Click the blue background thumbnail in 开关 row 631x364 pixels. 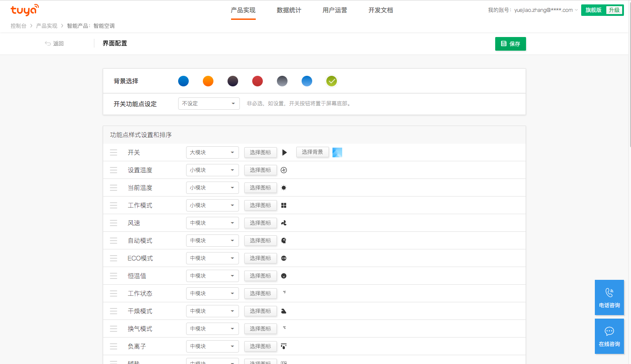coord(337,152)
